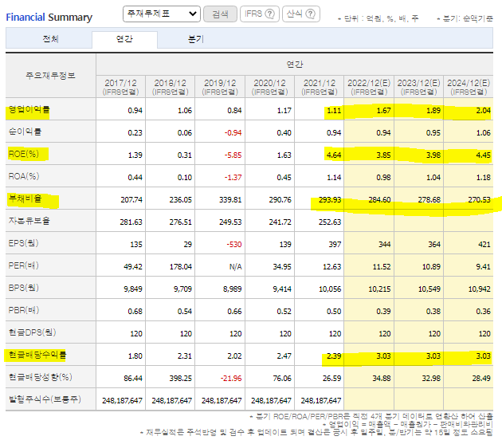The height and width of the screenshot is (448, 502).
Task: Click 순이익률 negative value -0.94
Action: [x=233, y=133]
